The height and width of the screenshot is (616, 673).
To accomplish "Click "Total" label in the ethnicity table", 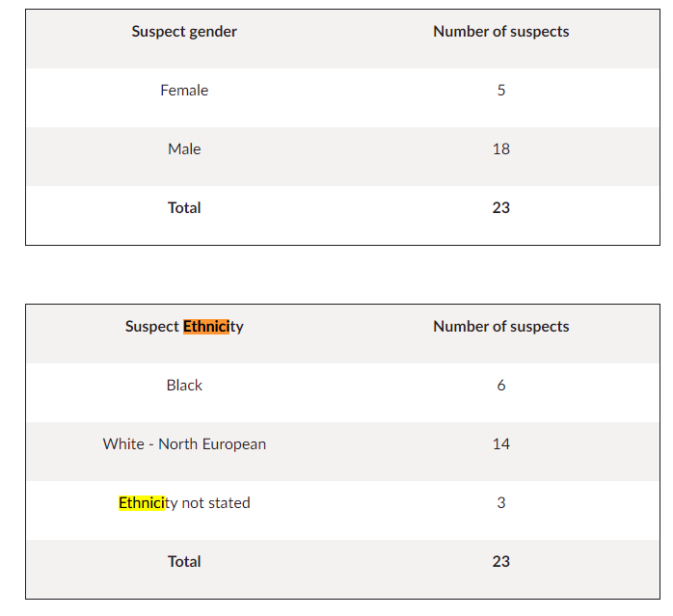I will tap(184, 562).
